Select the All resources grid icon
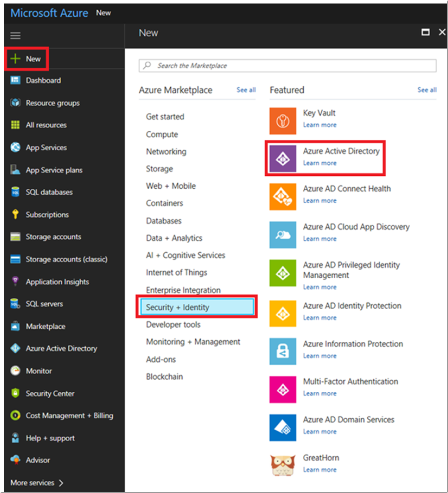 [x=15, y=125]
